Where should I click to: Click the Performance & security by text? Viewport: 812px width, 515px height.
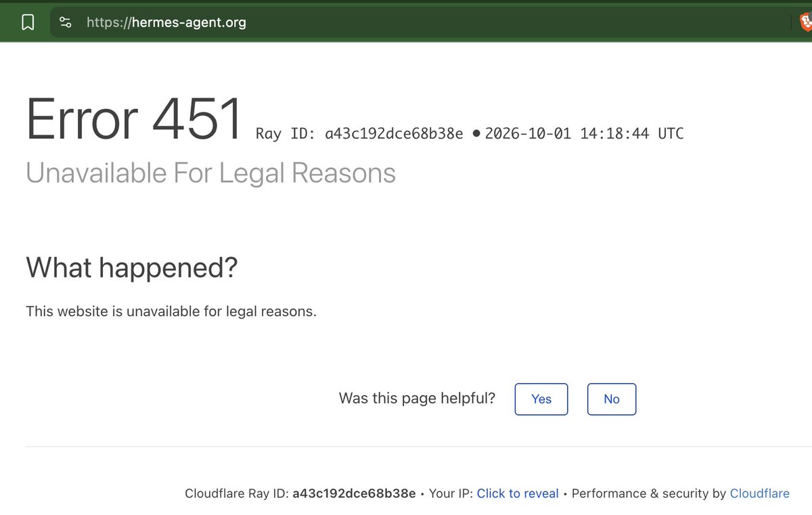point(649,493)
